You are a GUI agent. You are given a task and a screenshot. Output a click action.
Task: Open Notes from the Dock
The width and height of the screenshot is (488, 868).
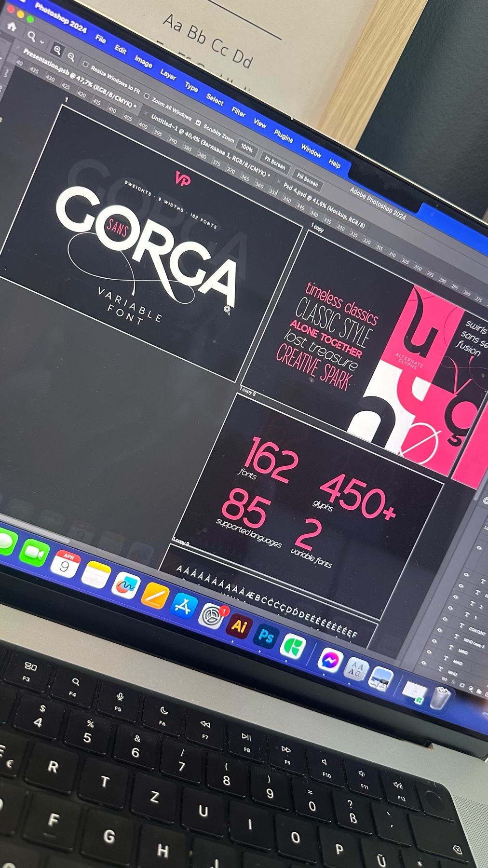coord(96,575)
